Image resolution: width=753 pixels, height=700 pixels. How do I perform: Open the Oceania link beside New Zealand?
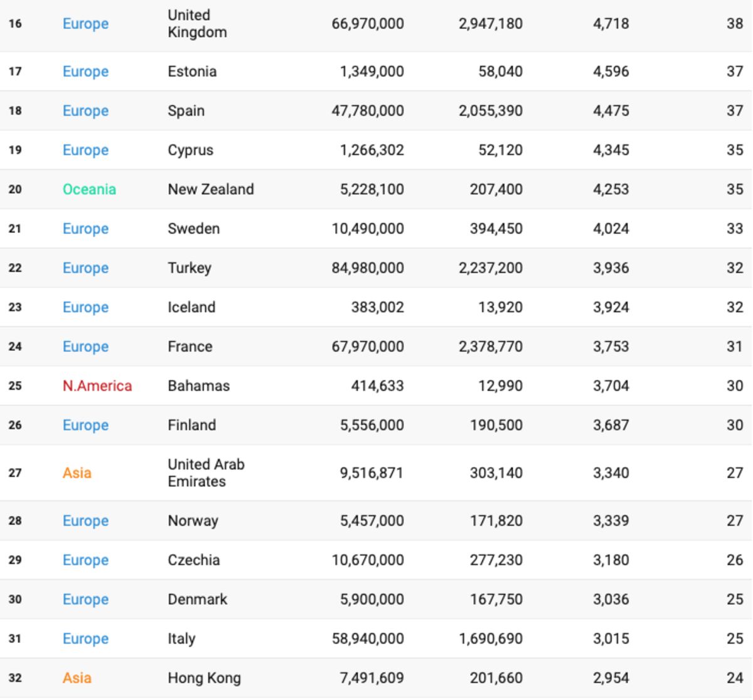click(x=89, y=190)
